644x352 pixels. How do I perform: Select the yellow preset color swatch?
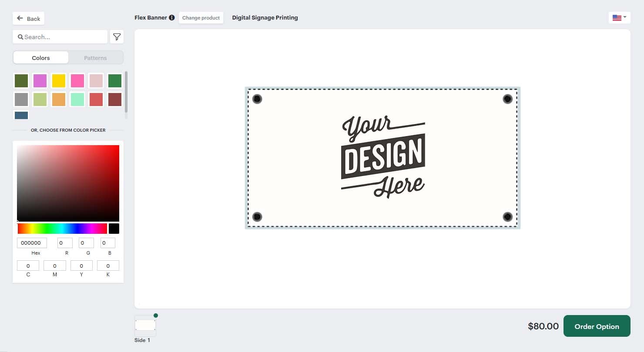(x=58, y=80)
